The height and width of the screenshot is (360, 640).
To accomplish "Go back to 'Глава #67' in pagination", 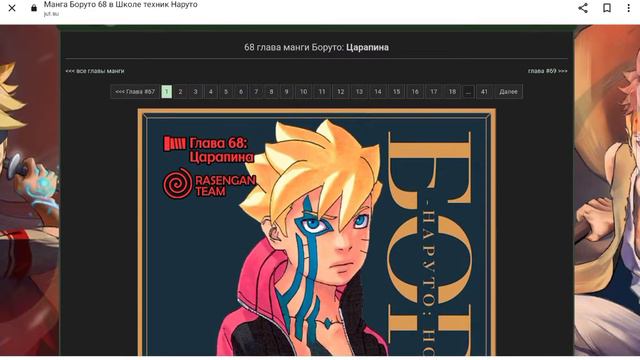I will [135, 92].
